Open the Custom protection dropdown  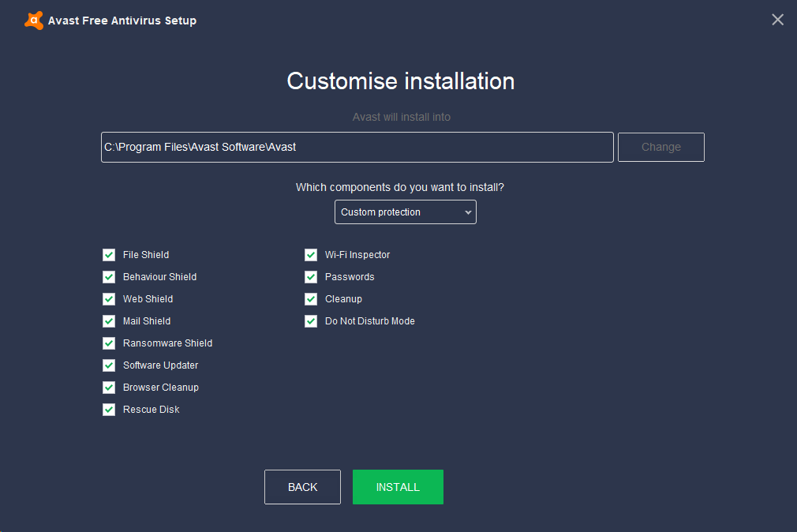tap(405, 212)
